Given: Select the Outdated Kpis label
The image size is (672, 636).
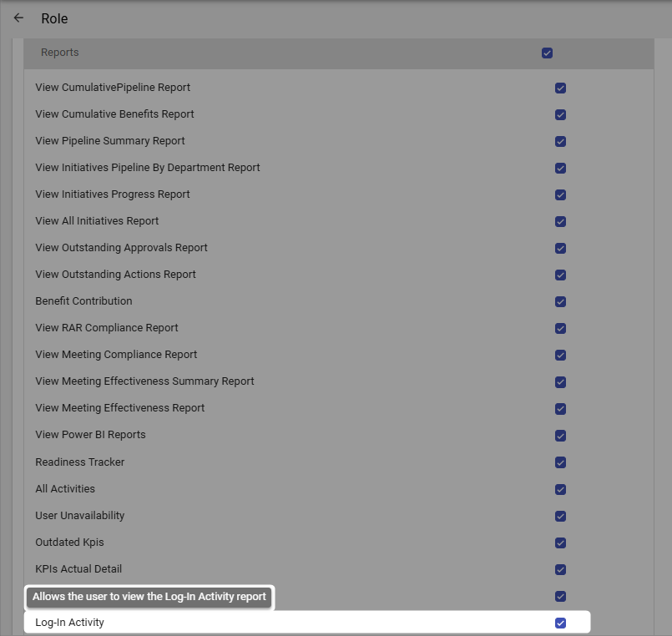Looking at the screenshot, I should pos(69,543).
